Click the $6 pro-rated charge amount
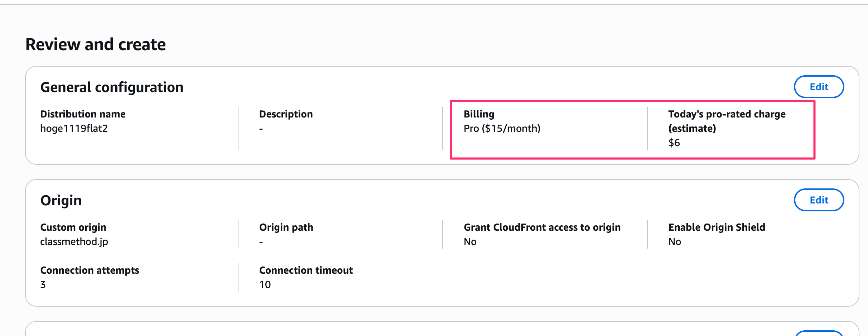 pos(674,143)
